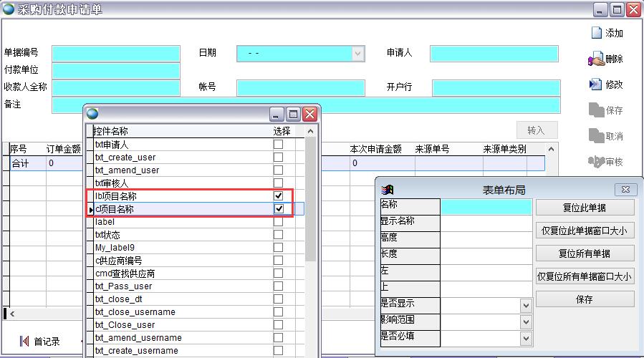Click the 修改 (Modify) icon button
This screenshot has width=644, height=358.
click(606, 84)
